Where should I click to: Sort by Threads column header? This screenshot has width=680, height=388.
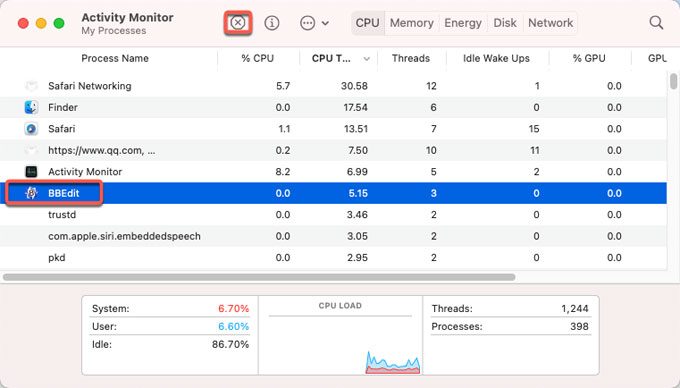(x=411, y=58)
